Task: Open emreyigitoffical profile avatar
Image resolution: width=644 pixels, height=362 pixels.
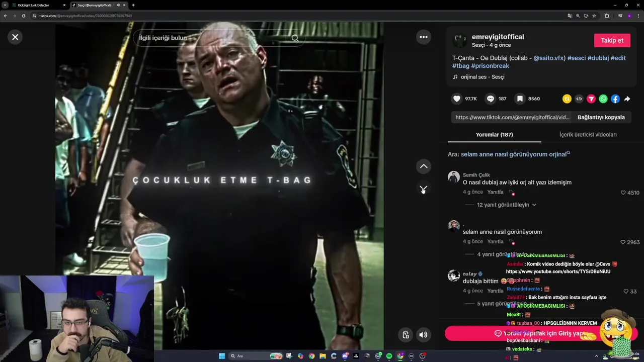Action: pyautogui.click(x=459, y=41)
